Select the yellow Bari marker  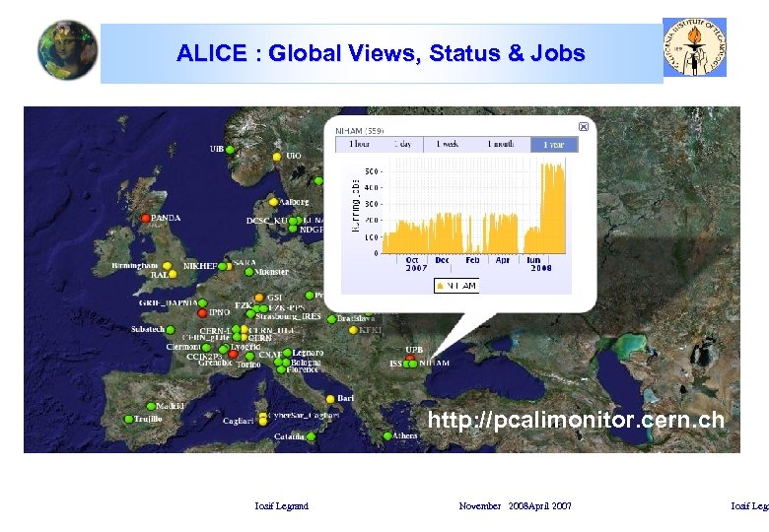tap(330, 399)
